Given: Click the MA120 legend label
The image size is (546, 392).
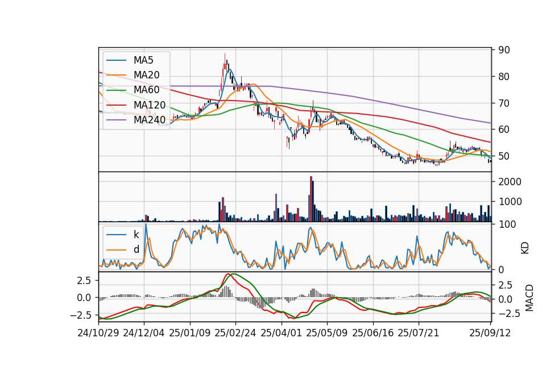Looking at the screenshot, I should tap(150, 105).
